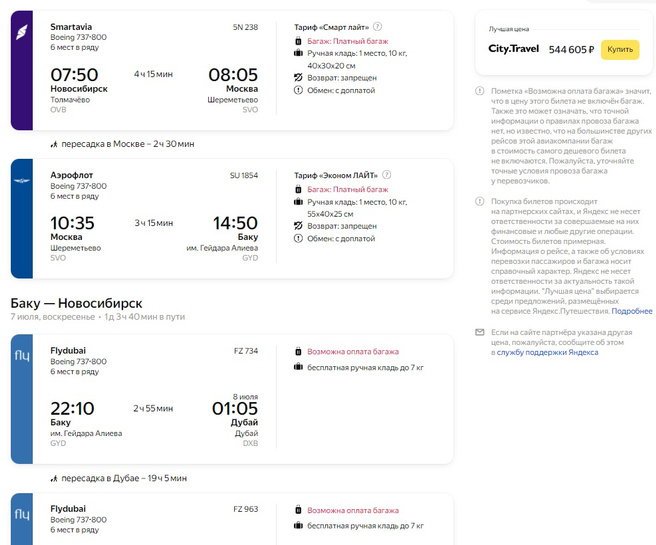Open the Подробнее link
Screen dimensions: 656x545
[632, 311]
